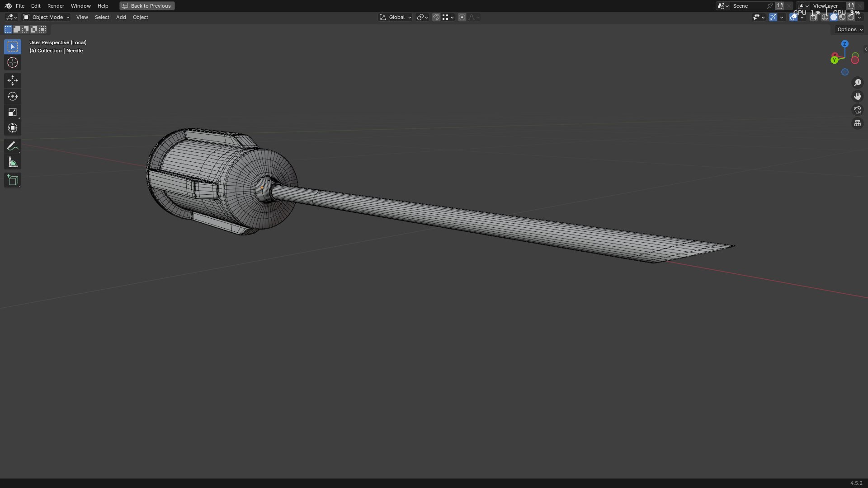Open the editor type dropdown

point(11,17)
